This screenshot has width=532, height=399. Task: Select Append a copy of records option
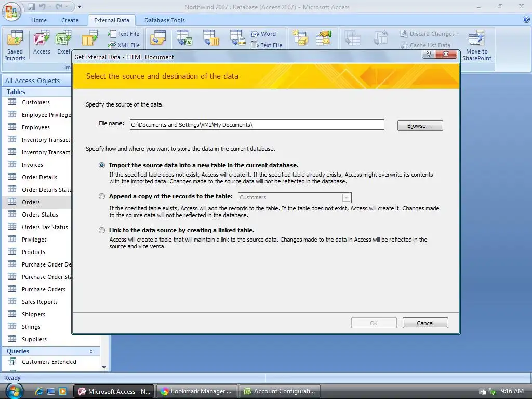[x=102, y=196]
